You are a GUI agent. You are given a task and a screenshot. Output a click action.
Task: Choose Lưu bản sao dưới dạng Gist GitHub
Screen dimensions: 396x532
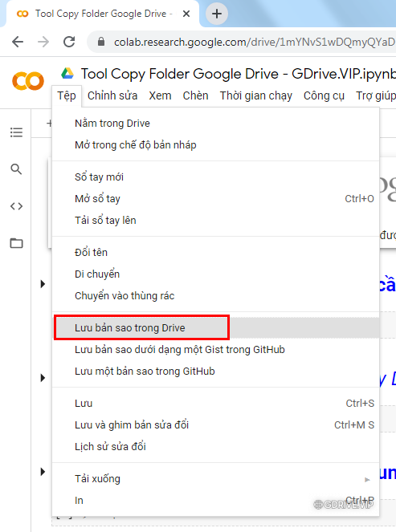click(215, 350)
